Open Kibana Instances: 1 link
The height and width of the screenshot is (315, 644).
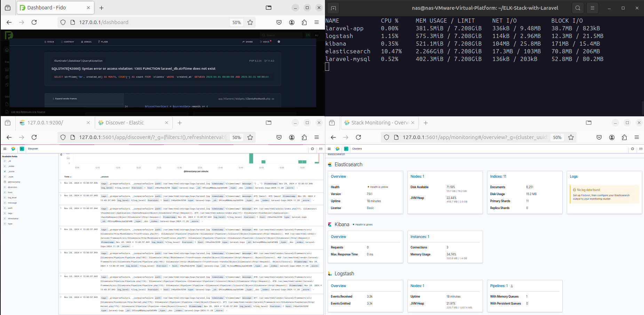pos(420,237)
